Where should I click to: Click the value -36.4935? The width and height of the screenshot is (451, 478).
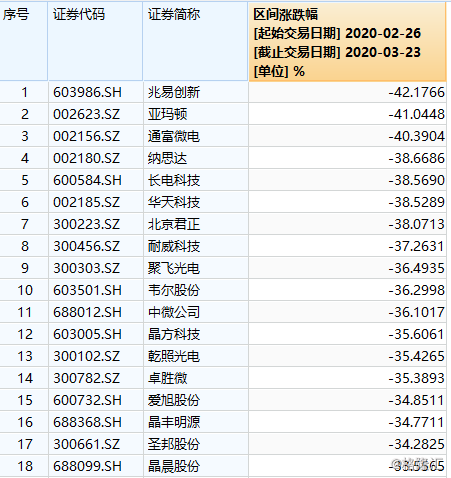tap(417, 268)
